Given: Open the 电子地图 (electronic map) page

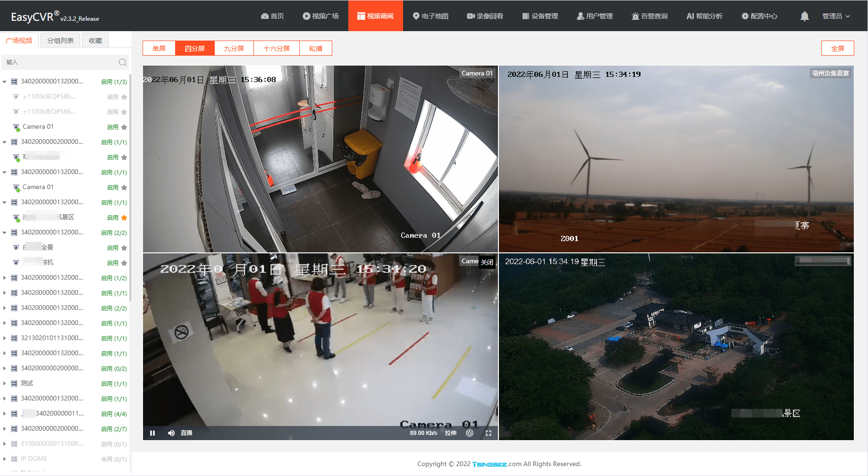Looking at the screenshot, I should click(x=430, y=16).
